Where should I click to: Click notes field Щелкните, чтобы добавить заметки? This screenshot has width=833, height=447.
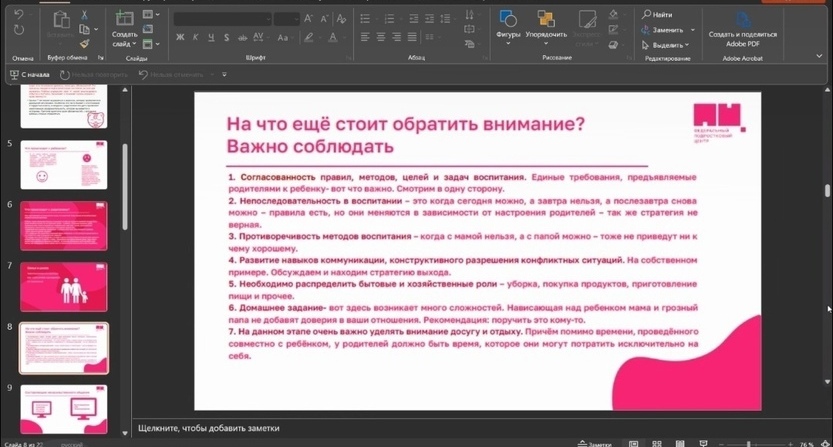209,428
